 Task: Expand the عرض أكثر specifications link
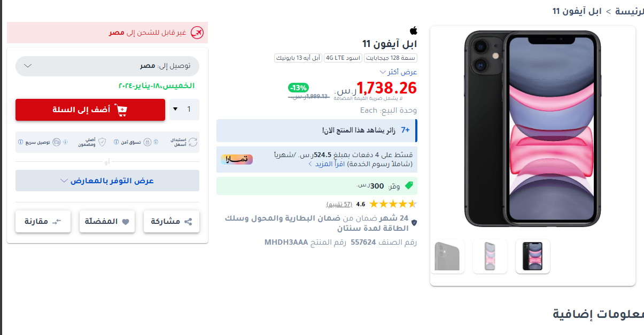398,72
